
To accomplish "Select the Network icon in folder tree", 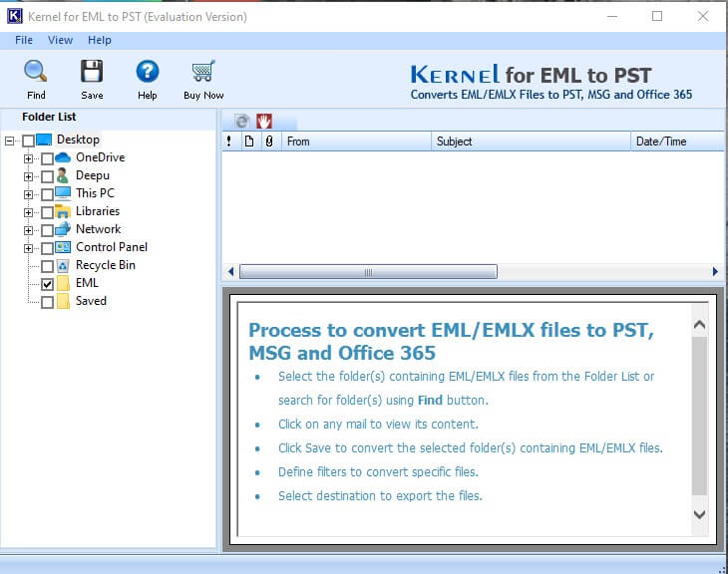I will pyautogui.click(x=63, y=229).
